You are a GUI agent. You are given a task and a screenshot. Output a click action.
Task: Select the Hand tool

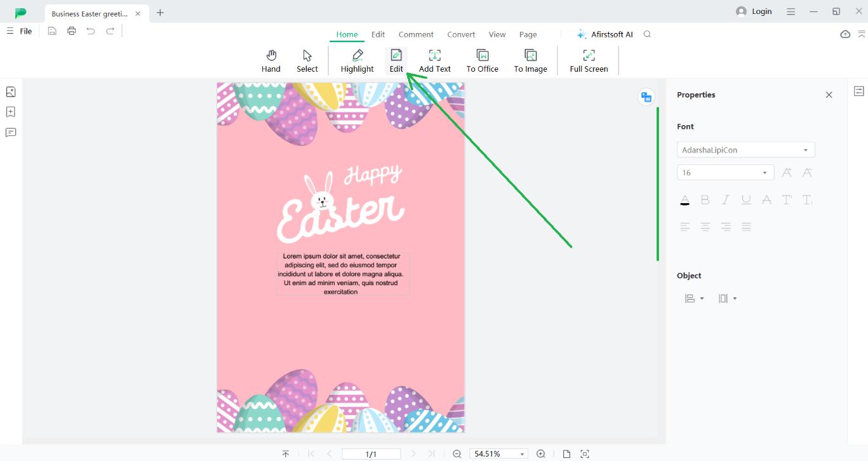click(270, 61)
